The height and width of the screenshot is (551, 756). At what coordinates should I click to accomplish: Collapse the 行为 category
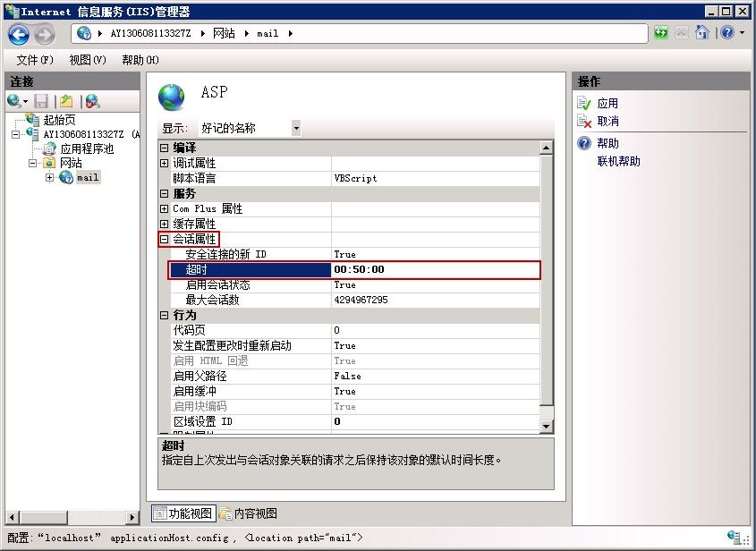(x=164, y=315)
